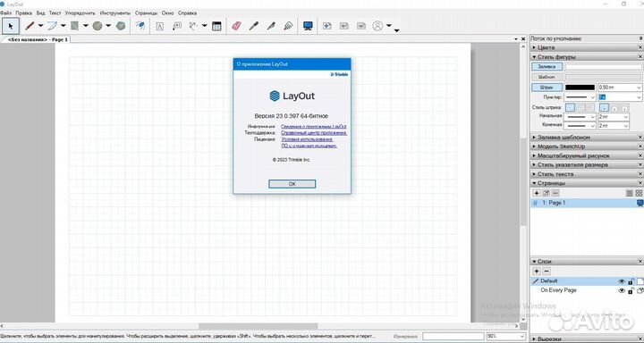
Task: Open the Инструменты menu
Action: tap(115, 13)
